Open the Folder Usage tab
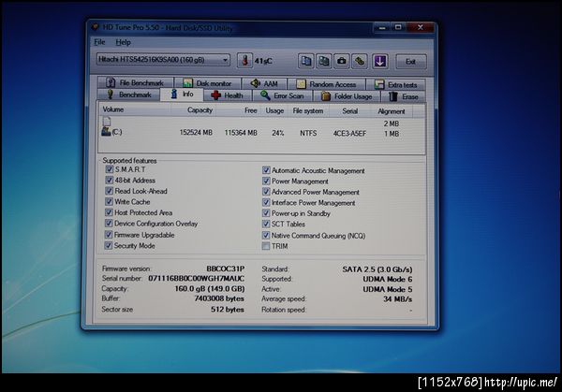 point(347,96)
